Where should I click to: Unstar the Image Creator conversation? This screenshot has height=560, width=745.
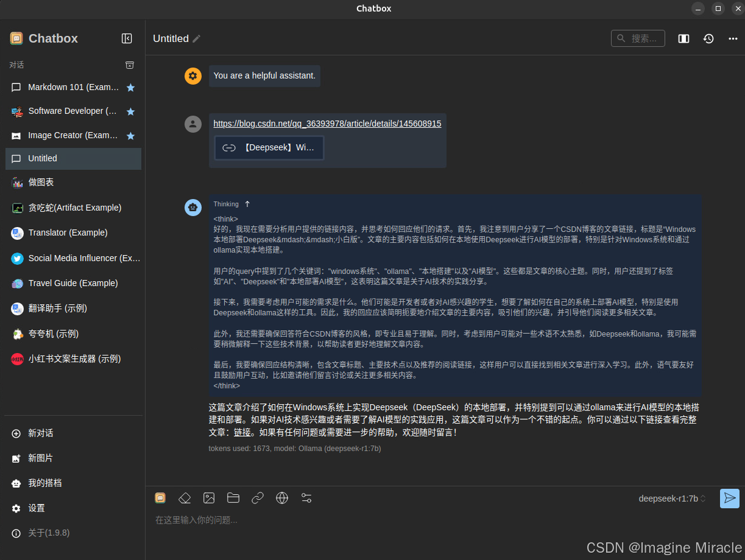(x=130, y=136)
